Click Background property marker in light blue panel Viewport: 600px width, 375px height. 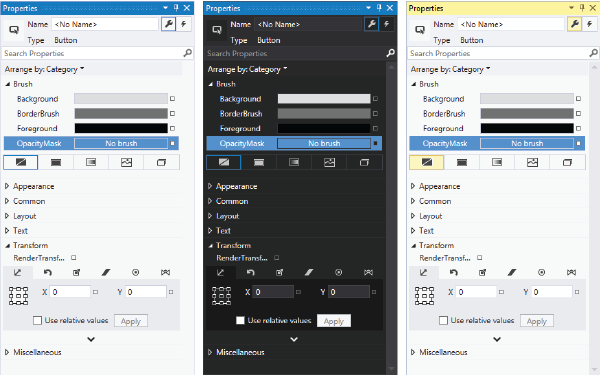click(x=173, y=99)
